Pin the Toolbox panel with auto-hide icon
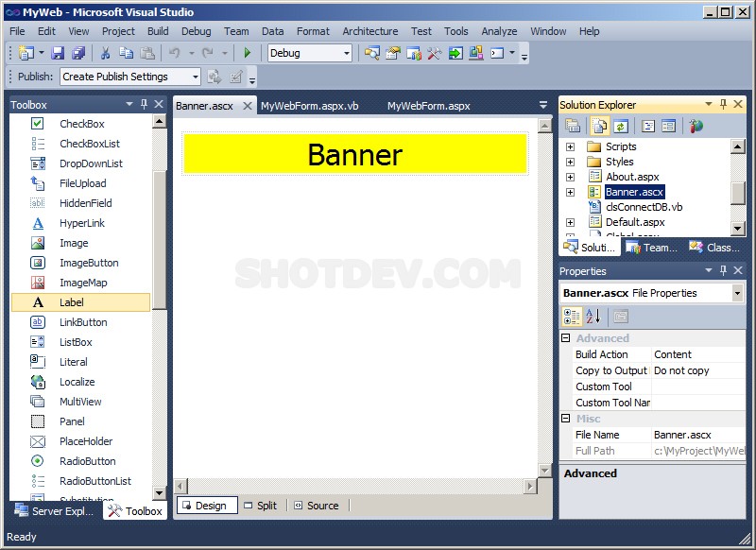Screen dimensions: 756x550 click(x=145, y=105)
